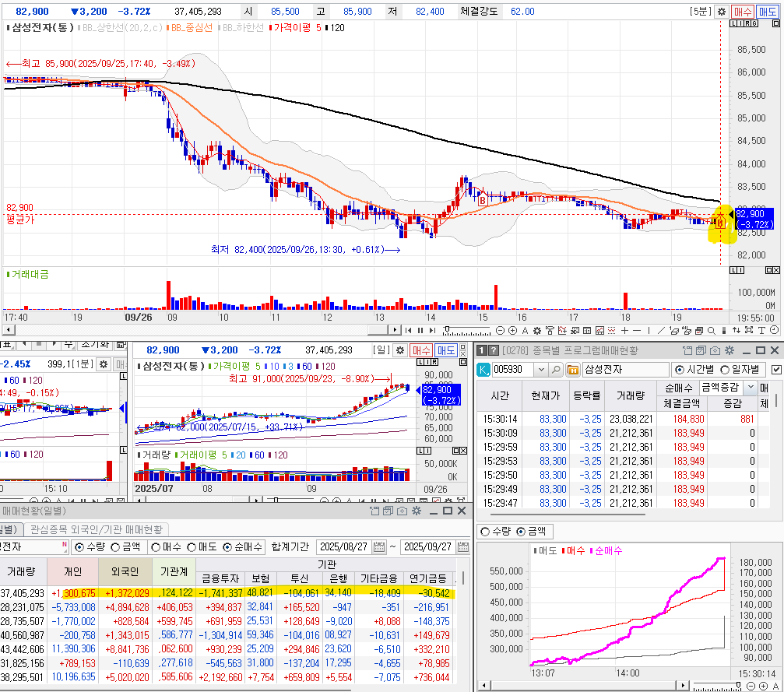The image size is (784, 692).
Task: Click the 개인 column header
Action: pyautogui.click(x=73, y=571)
